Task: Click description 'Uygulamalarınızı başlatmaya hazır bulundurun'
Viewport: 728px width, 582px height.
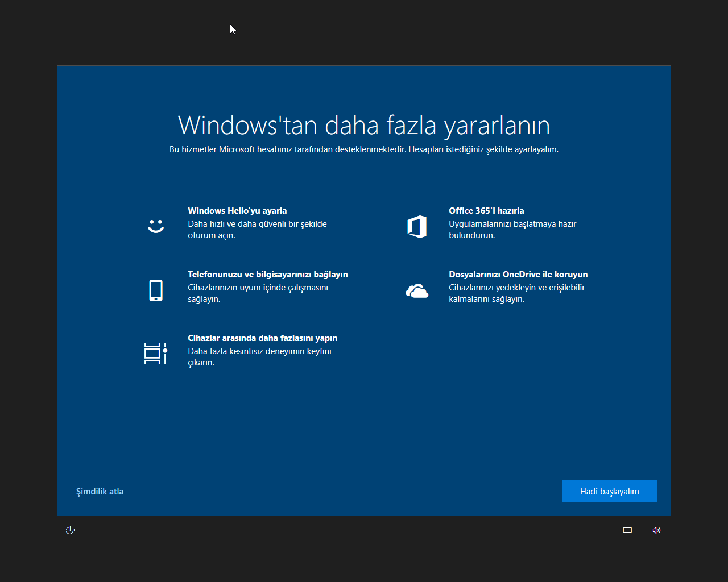Action: pyautogui.click(x=512, y=230)
